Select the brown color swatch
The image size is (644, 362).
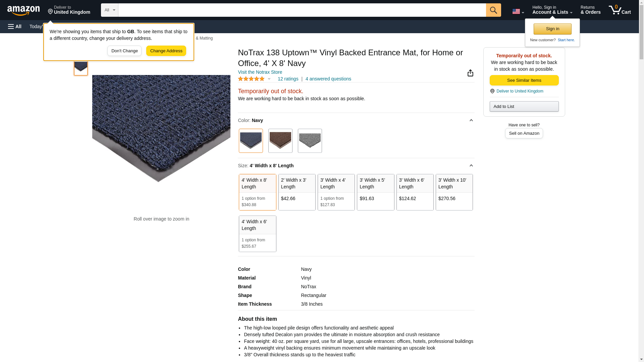280,141
